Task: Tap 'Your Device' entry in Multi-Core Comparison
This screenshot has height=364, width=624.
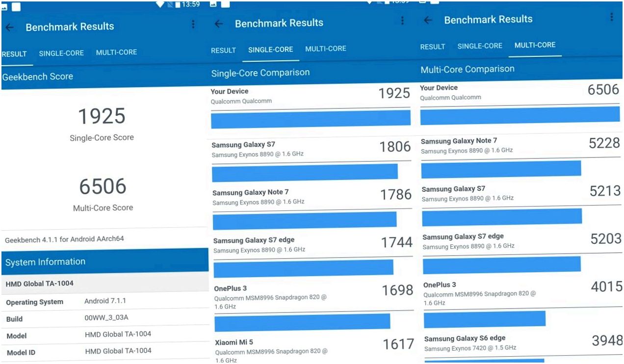Action: [x=520, y=92]
